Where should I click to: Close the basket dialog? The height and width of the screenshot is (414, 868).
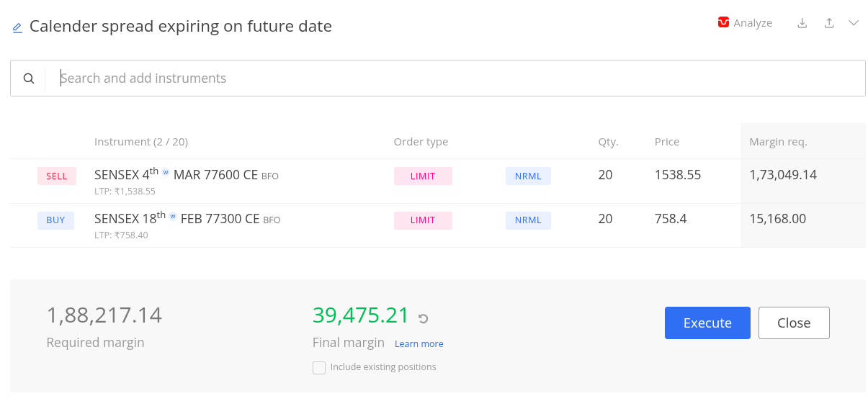[794, 323]
